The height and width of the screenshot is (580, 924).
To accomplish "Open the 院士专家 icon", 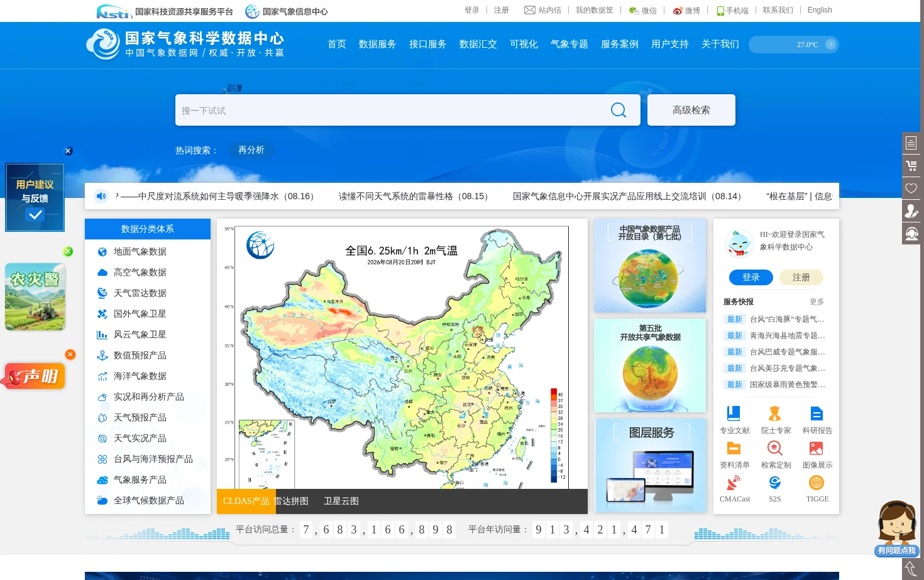I will [775, 413].
